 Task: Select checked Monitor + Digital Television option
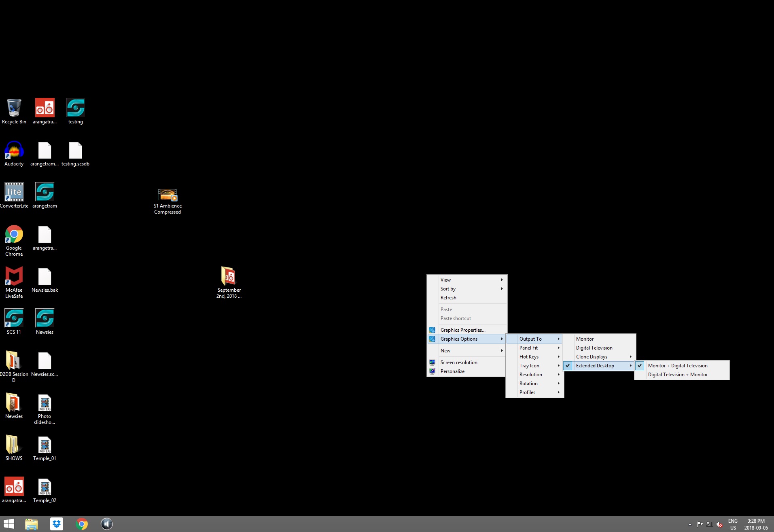coord(678,366)
